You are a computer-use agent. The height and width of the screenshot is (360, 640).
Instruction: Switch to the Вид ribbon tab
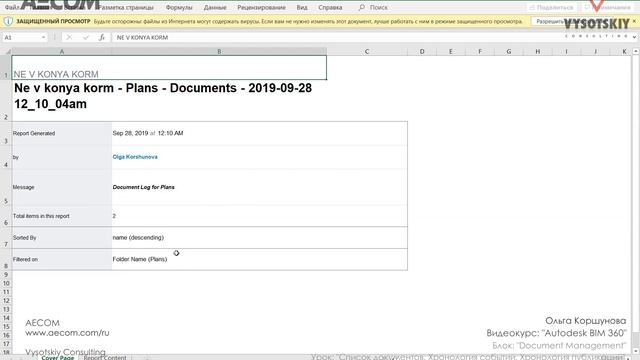[302, 7]
